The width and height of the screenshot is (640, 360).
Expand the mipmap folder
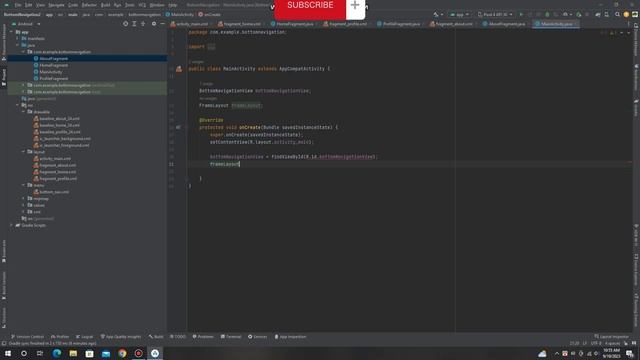coord(23,199)
